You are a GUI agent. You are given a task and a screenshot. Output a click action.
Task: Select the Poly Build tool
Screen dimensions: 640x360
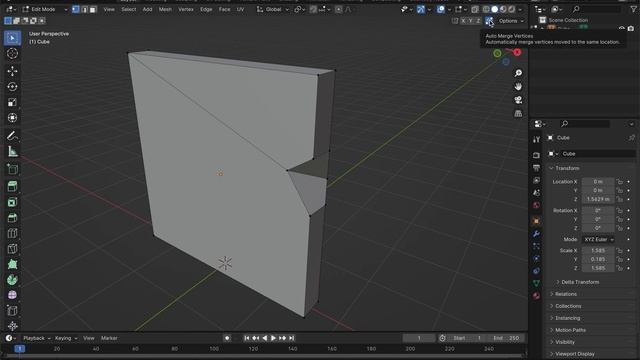tap(12, 264)
